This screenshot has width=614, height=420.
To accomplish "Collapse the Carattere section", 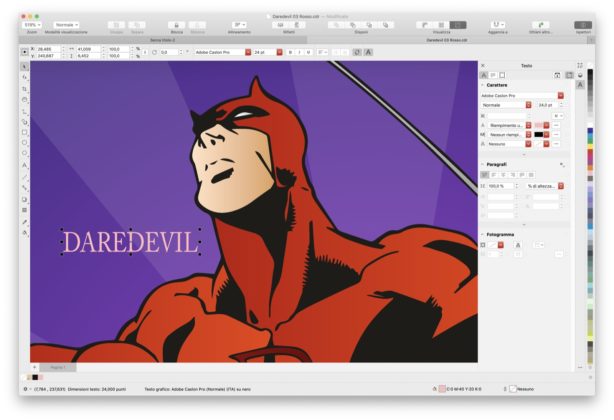I will tap(482, 85).
